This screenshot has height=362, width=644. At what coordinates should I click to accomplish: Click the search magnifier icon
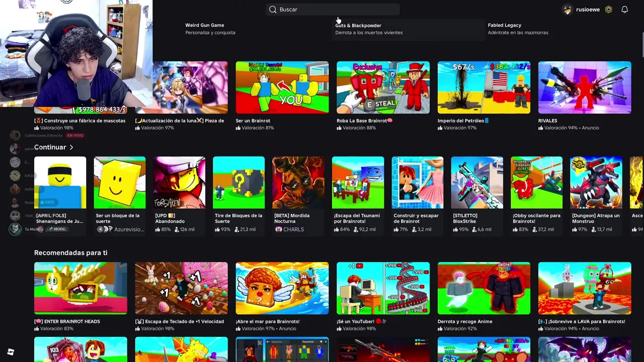(273, 10)
